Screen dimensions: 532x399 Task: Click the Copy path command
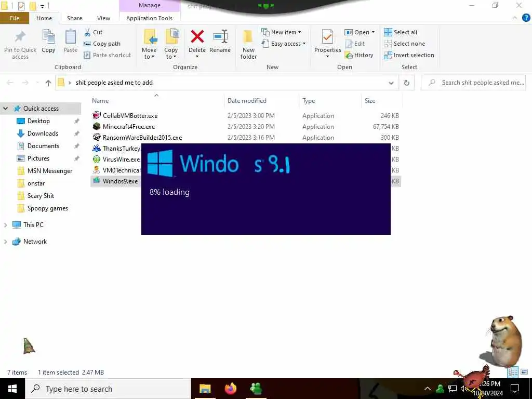pos(102,44)
